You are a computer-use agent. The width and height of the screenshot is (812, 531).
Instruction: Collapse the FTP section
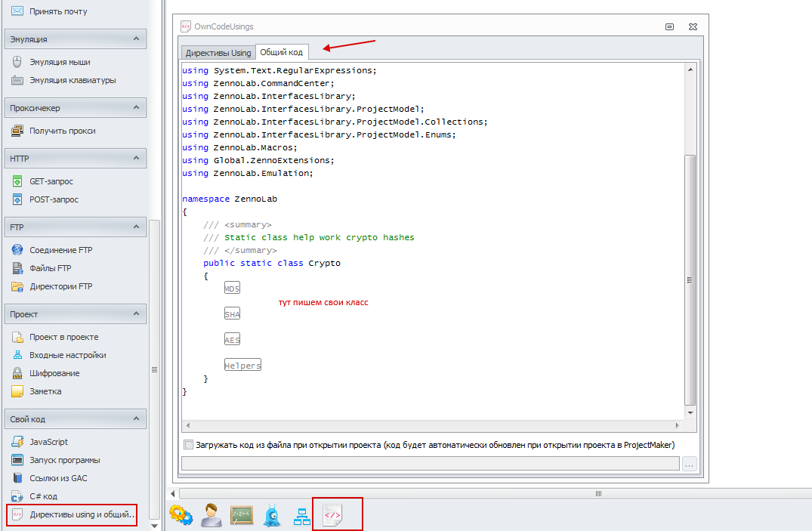136,227
